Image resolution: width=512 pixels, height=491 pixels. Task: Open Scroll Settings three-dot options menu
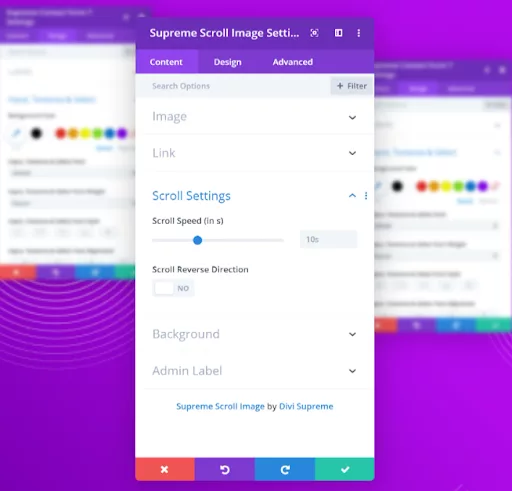[366, 196]
